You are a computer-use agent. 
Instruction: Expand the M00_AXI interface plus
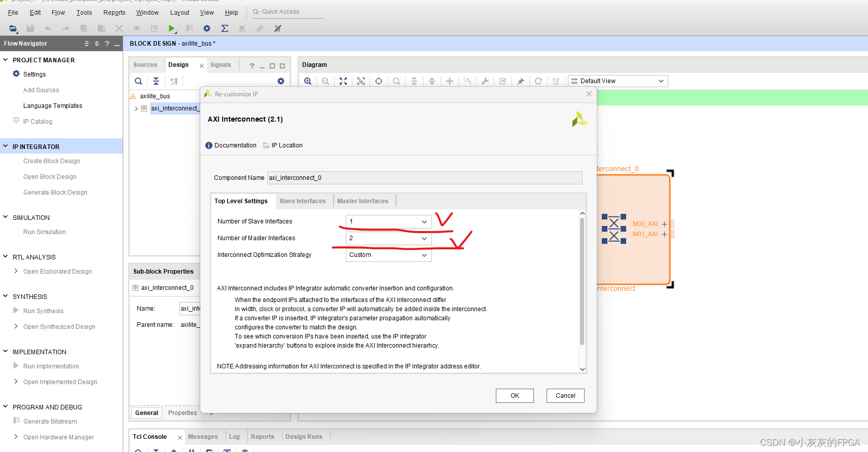click(x=664, y=224)
